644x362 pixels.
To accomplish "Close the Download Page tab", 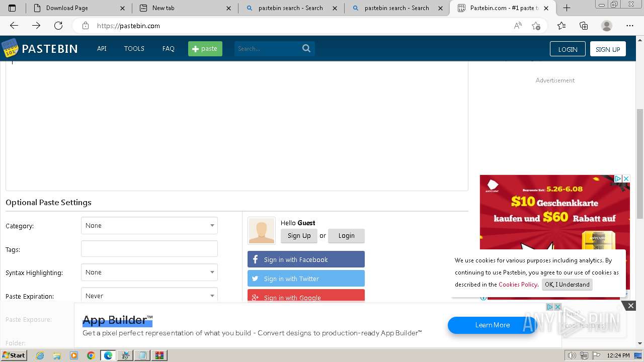I will tap(123, 8).
